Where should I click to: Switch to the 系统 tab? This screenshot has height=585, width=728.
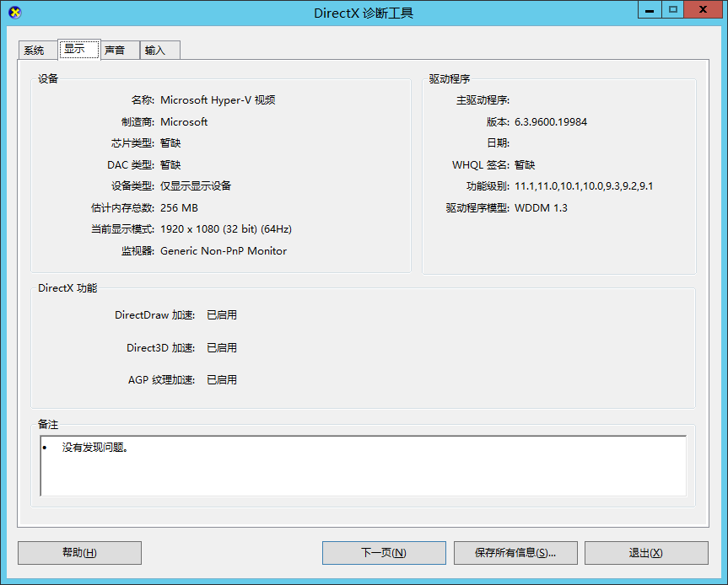pos(38,50)
